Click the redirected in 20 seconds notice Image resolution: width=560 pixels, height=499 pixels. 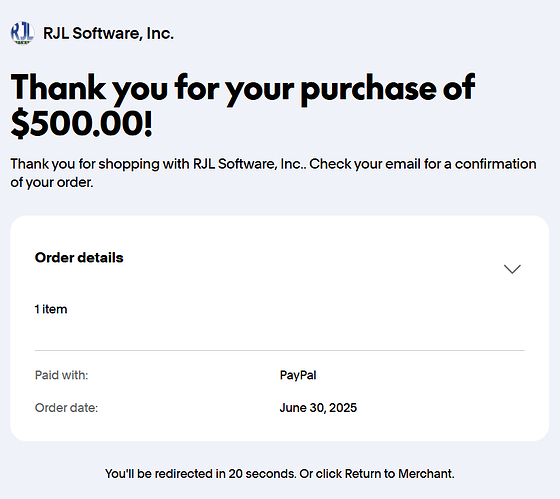[x=201, y=474]
